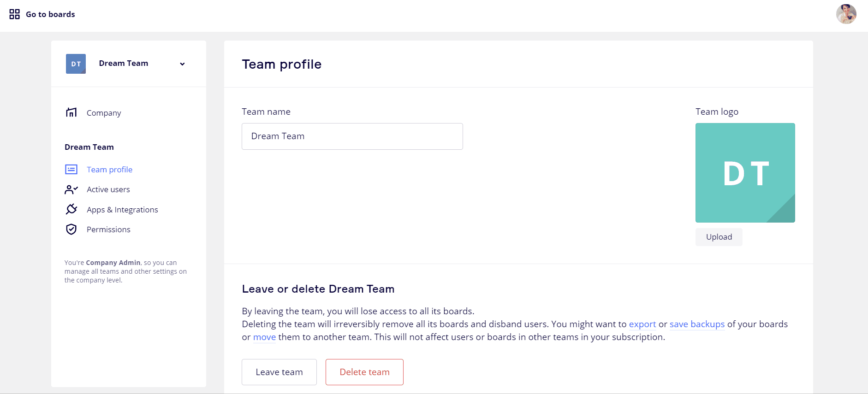Click the boards grid icon
The image size is (868, 394).
[x=15, y=14]
